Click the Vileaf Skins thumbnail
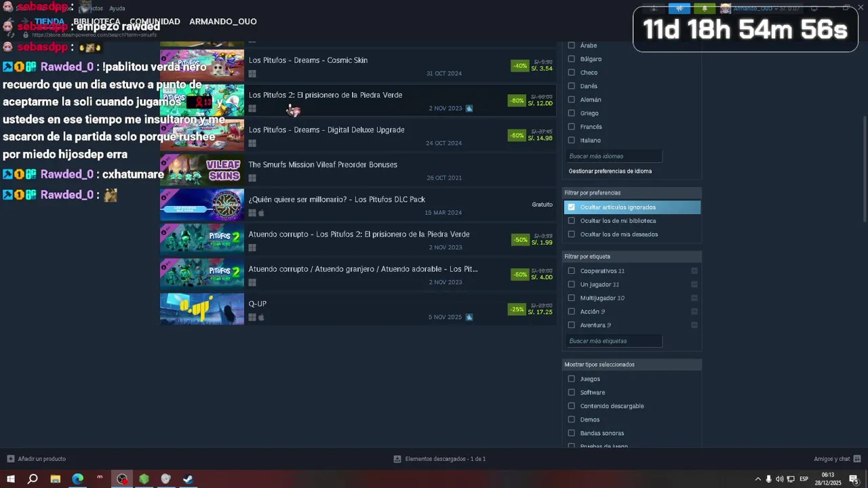868x488 pixels. [202, 170]
